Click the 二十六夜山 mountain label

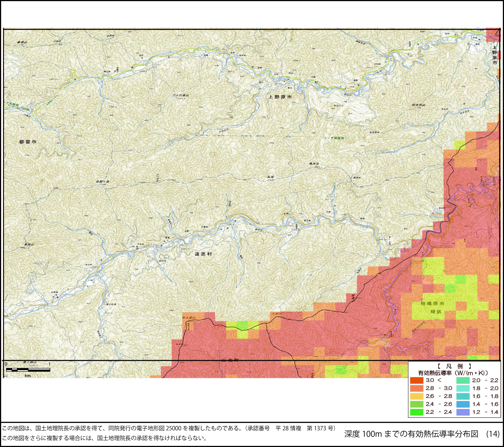(180, 95)
